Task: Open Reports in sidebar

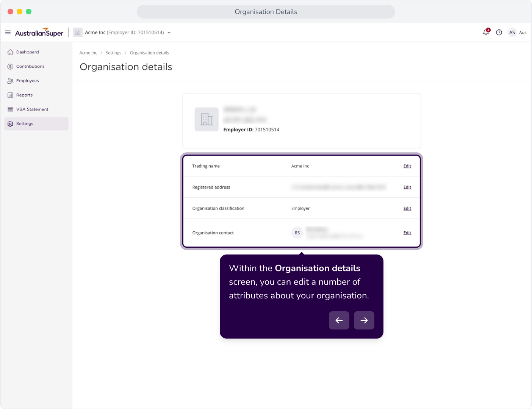Action: tap(36, 95)
